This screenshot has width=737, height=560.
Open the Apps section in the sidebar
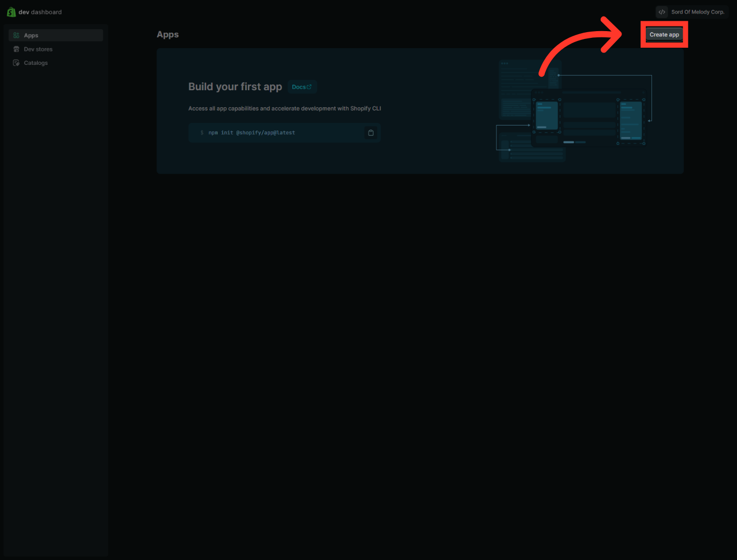click(56, 35)
